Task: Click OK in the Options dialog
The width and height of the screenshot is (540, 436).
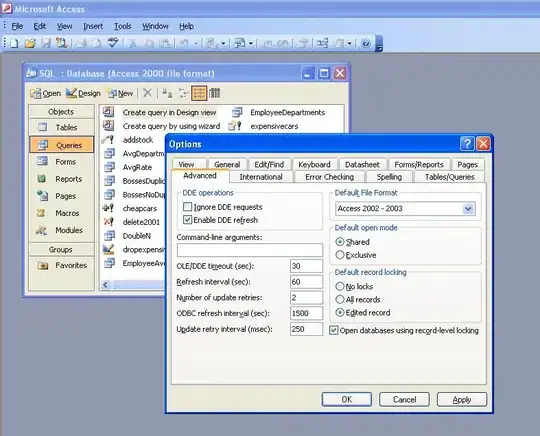Action: (346, 399)
